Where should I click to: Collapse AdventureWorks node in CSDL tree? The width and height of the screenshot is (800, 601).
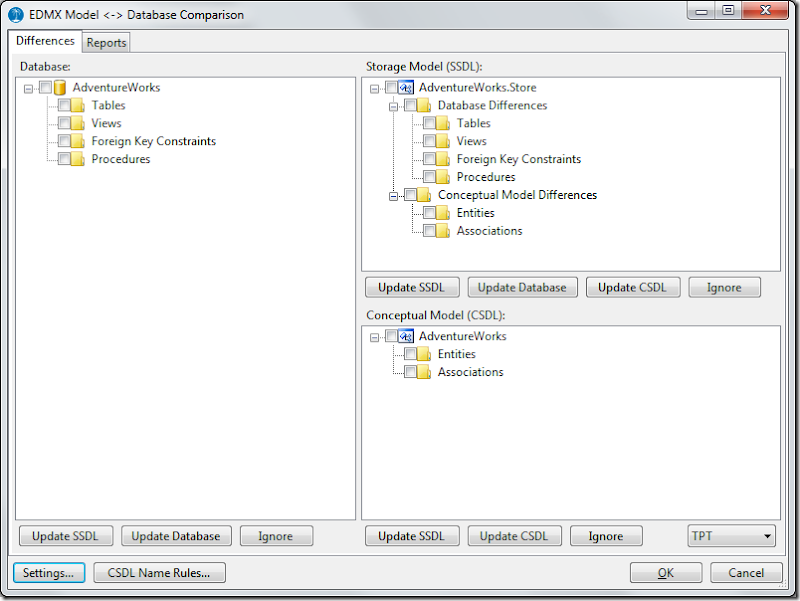point(374,337)
